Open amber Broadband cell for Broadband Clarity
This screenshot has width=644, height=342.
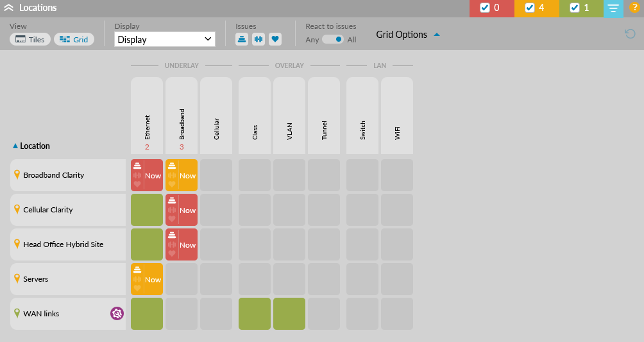pos(182,175)
